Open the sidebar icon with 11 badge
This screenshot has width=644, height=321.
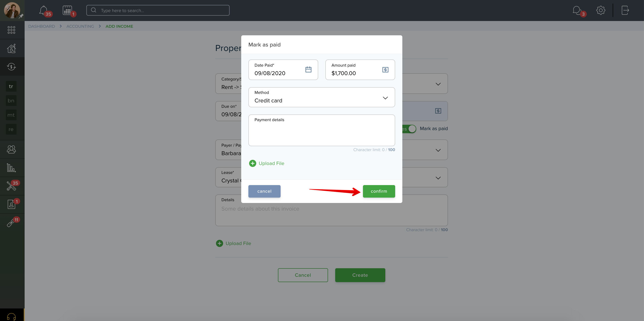point(11,223)
